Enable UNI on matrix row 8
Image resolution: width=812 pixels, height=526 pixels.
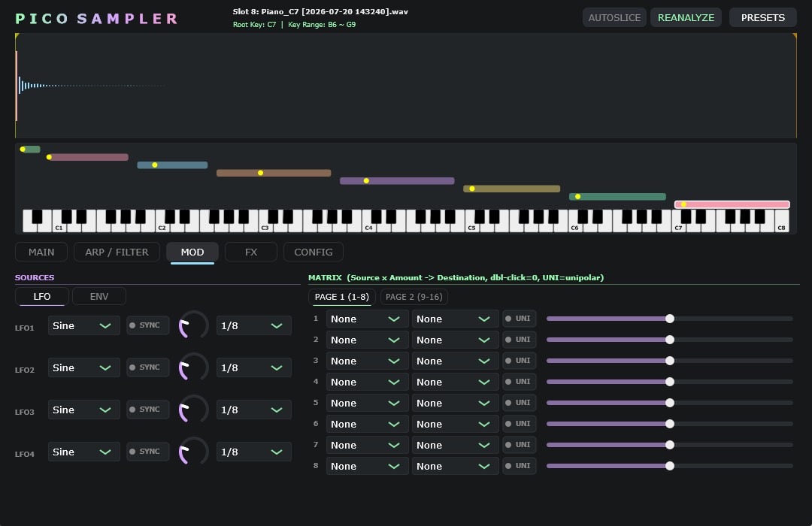(519, 466)
